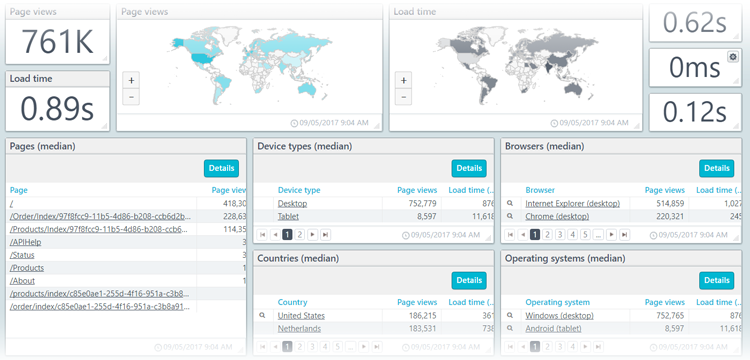
Task: Select page 3 in Browsers pager
Action: click(560, 235)
